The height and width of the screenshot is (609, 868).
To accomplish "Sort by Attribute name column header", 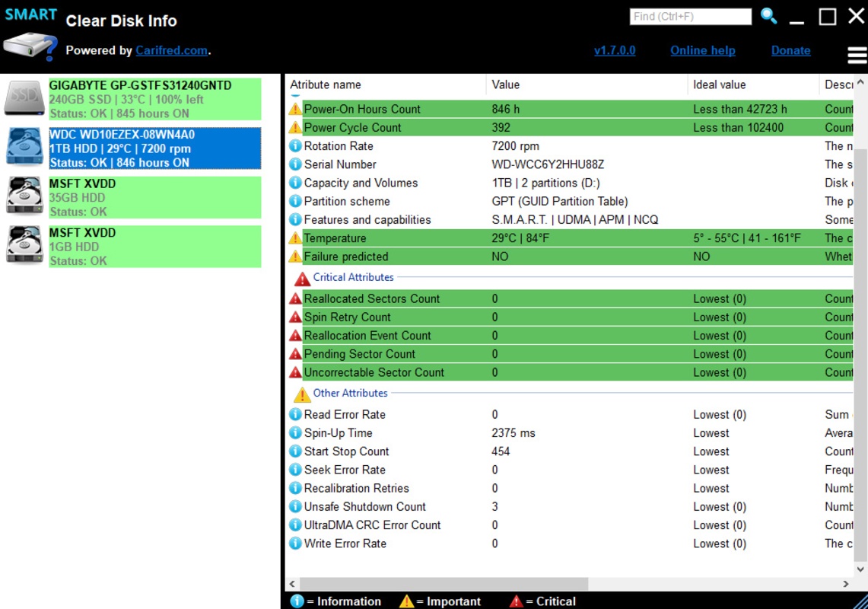I will click(326, 84).
